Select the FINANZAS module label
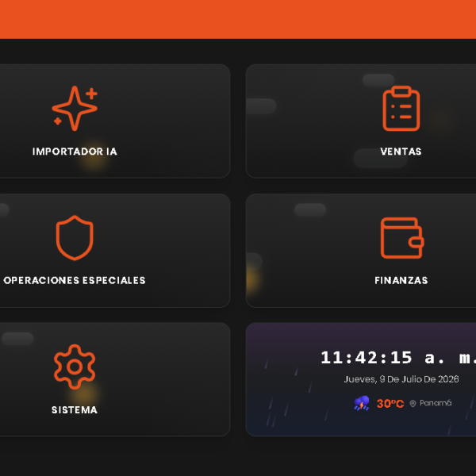 401,280
